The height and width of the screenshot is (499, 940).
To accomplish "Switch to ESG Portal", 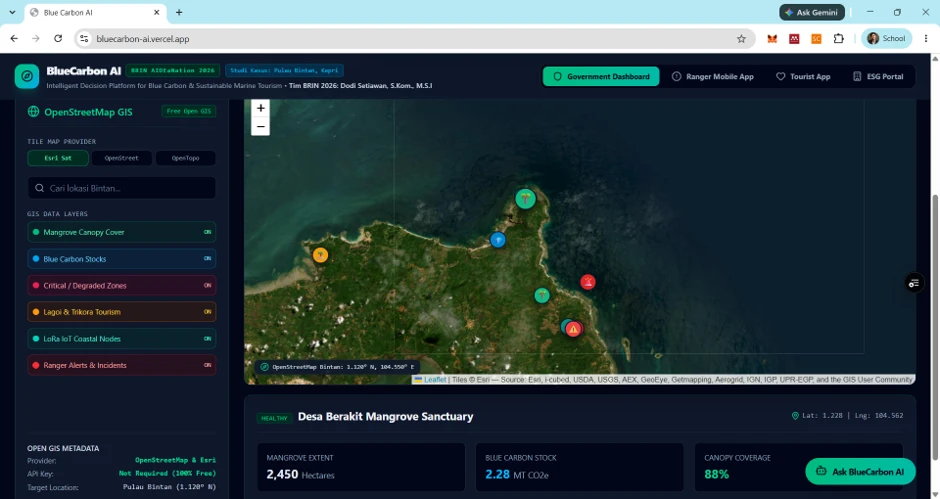I will [878, 76].
